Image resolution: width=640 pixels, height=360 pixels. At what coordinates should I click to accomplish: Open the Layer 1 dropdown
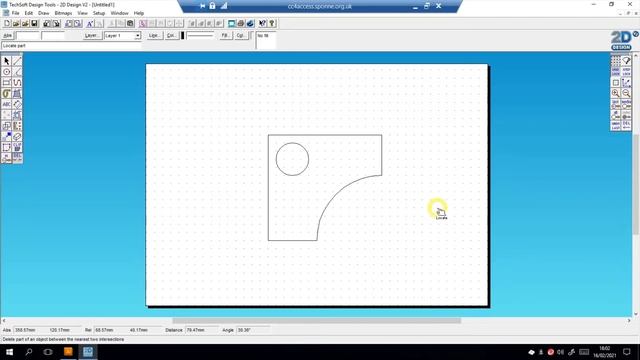[x=138, y=36]
